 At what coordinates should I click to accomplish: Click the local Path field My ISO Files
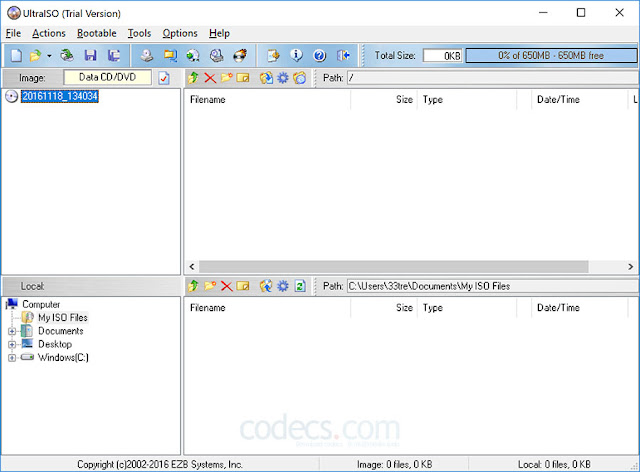pos(493,286)
